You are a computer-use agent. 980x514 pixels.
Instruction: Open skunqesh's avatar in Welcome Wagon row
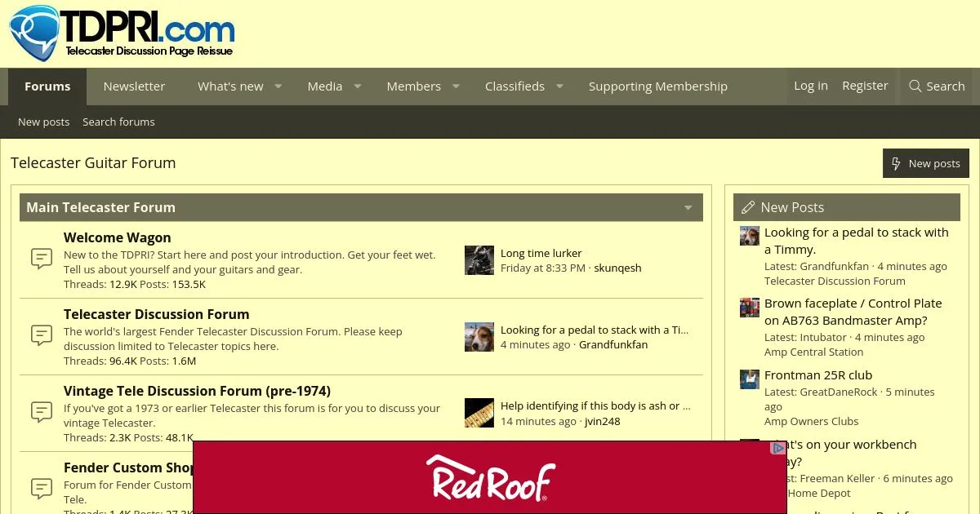click(x=479, y=260)
